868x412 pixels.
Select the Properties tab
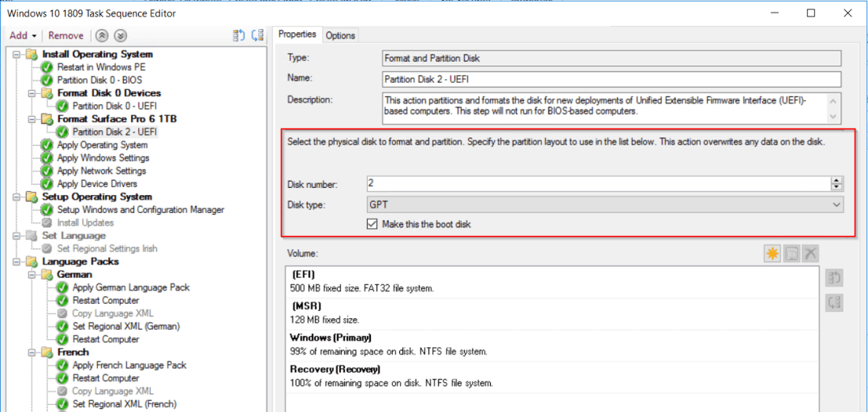click(297, 35)
